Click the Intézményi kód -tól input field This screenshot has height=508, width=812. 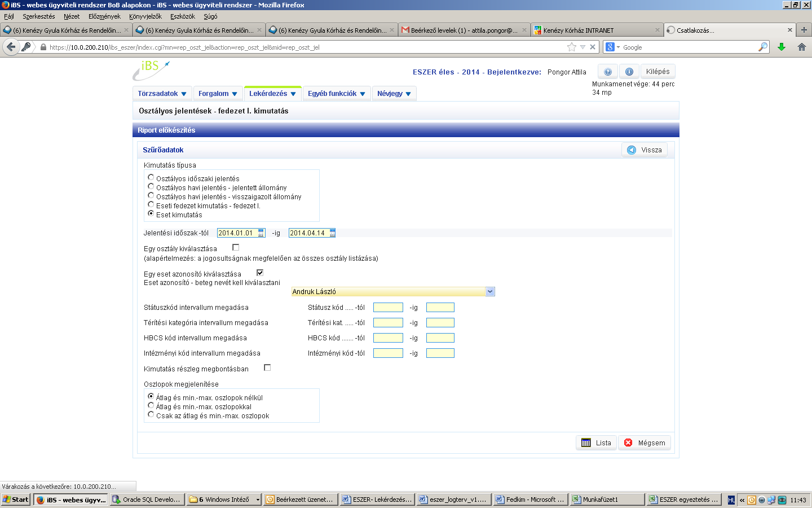pos(388,353)
